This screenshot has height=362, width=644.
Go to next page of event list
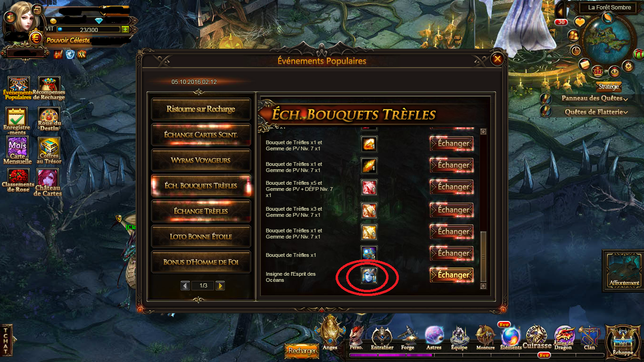[x=220, y=286]
